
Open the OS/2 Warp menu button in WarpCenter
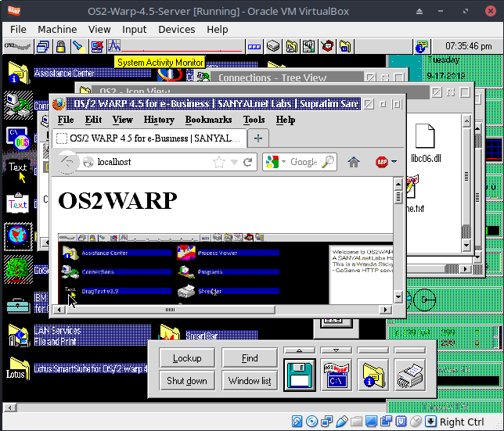point(18,47)
